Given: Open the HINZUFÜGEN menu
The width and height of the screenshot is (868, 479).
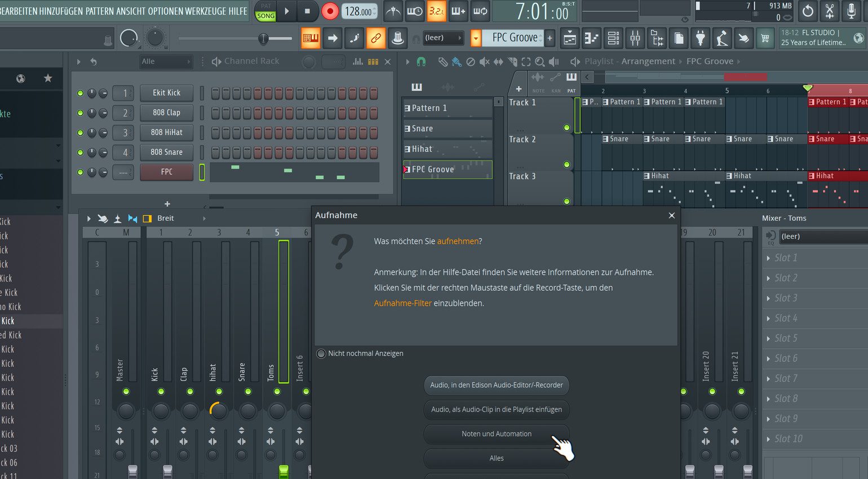Looking at the screenshot, I should (x=61, y=11).
